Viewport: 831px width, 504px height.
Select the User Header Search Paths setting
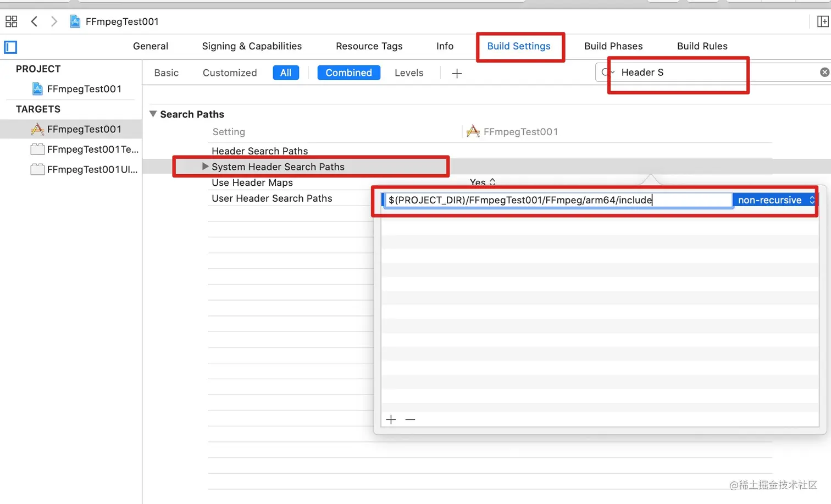[272, 198]
